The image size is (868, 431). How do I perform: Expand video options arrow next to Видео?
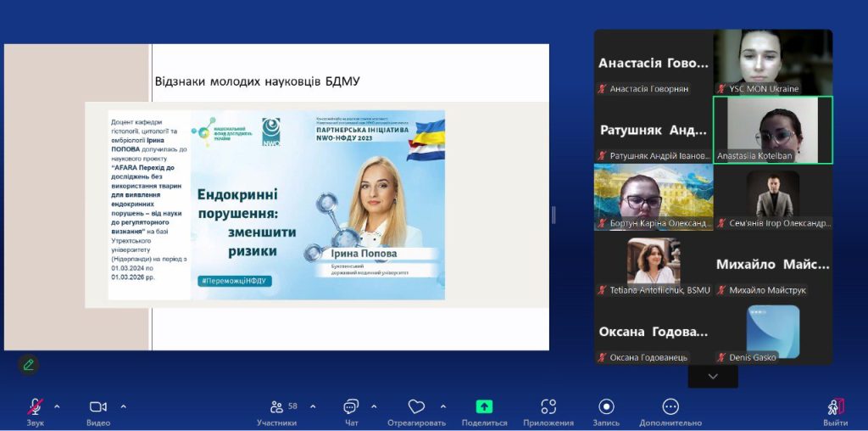pyautogui.click(x=123, y=406)
